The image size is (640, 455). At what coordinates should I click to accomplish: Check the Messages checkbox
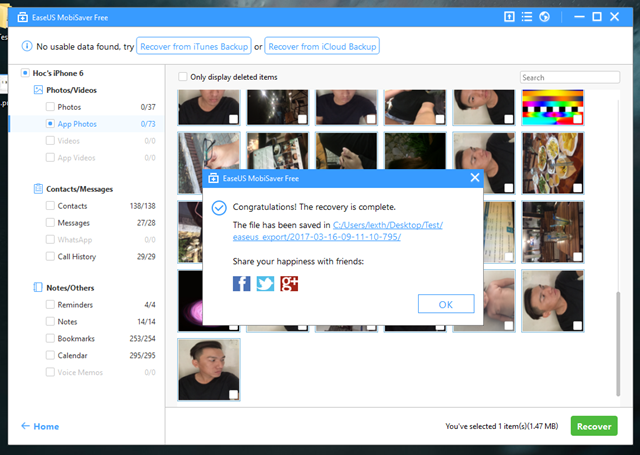[x=50, y=222]
